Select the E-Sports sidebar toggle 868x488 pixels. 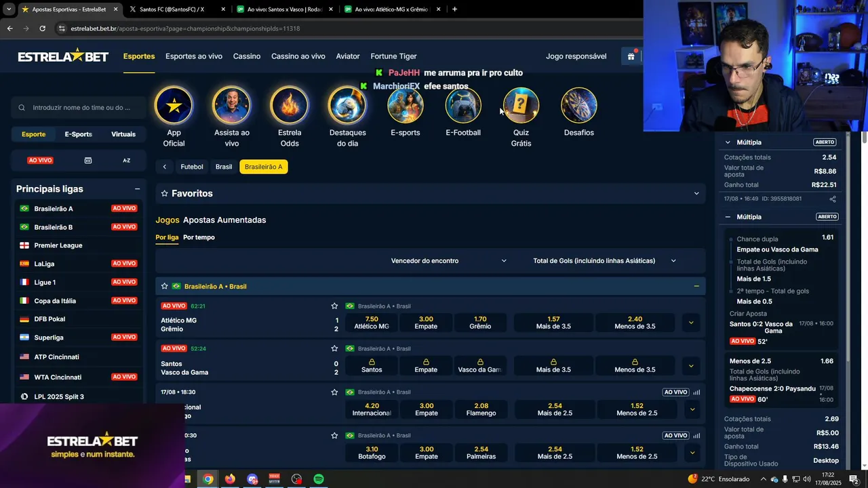[x=78, y=134]
